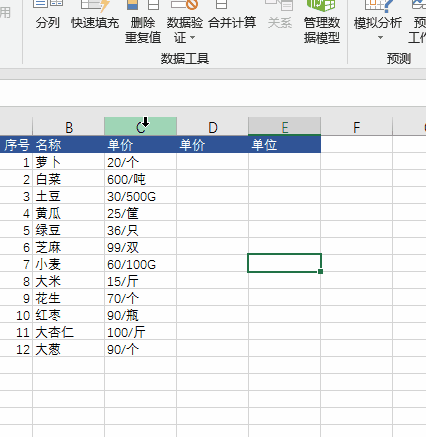426x437 pixels.
Task: Click the 管理数据模型 button
Action: pos(322,22)
